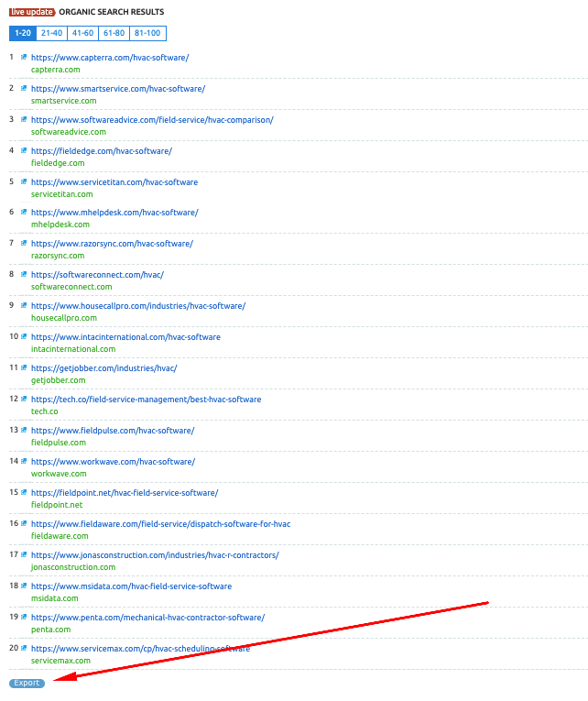Screen dimensions: 588x701
Task: Open external link icon for servicemax.com result
Action: 24,648
